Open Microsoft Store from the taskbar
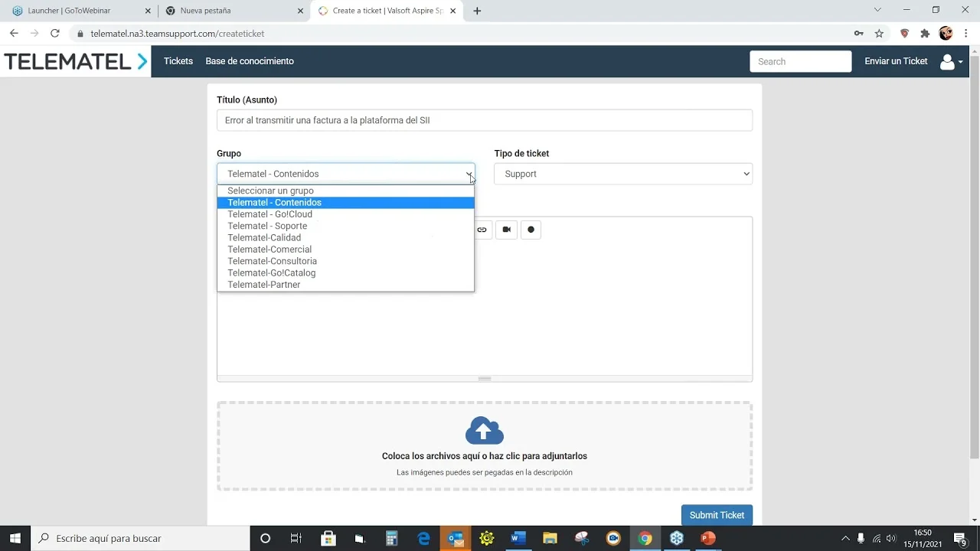The image size is (980, 551). (328, 538)
